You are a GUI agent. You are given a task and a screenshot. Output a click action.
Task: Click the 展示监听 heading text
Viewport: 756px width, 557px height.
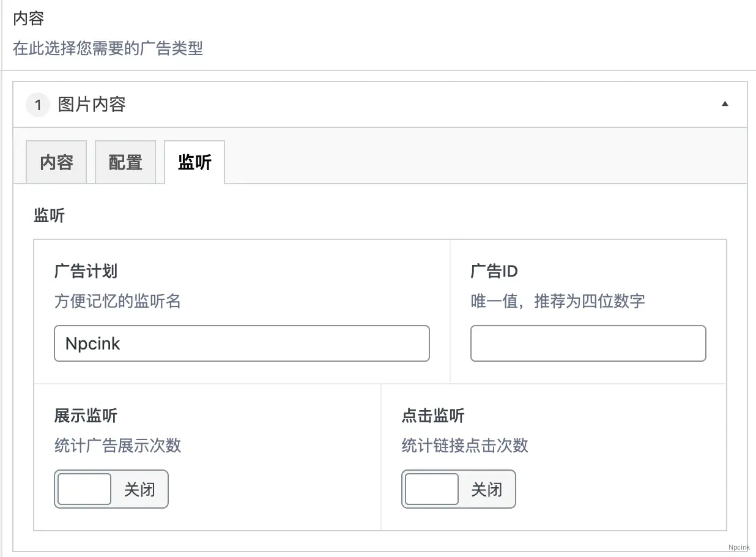pos(86,416)
